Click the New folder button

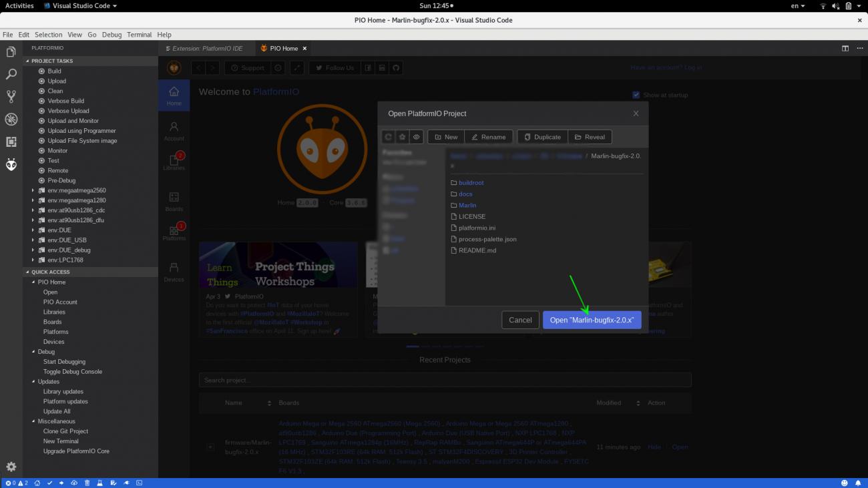tap(446, 137)
